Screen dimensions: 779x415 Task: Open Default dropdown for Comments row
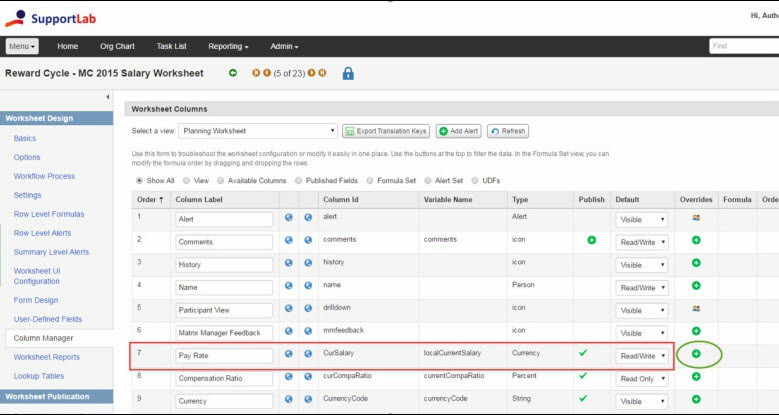(x=641, y=243)
